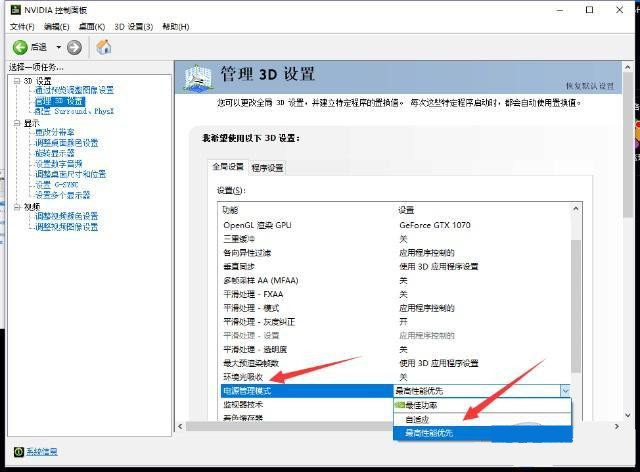Open the 桌面(K) menu

pyautogui.click(x=92, y=27)
